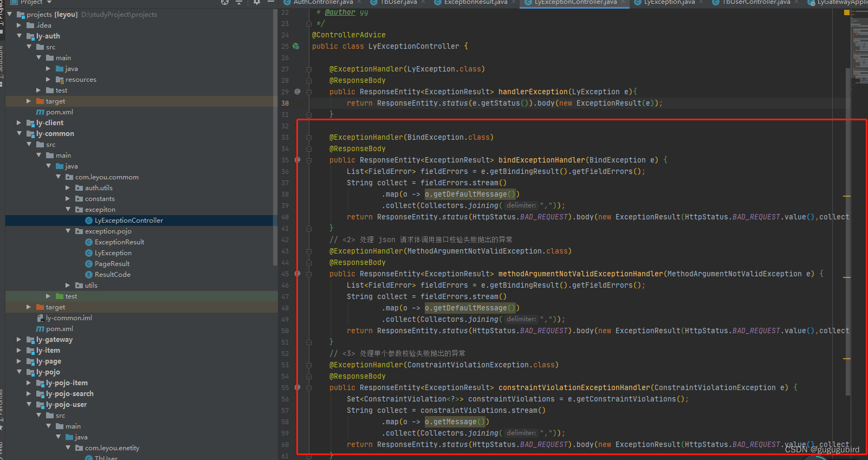Click the editor vertical scrollbar
Viewport: 868px width, 460px height.
(847, 232)
